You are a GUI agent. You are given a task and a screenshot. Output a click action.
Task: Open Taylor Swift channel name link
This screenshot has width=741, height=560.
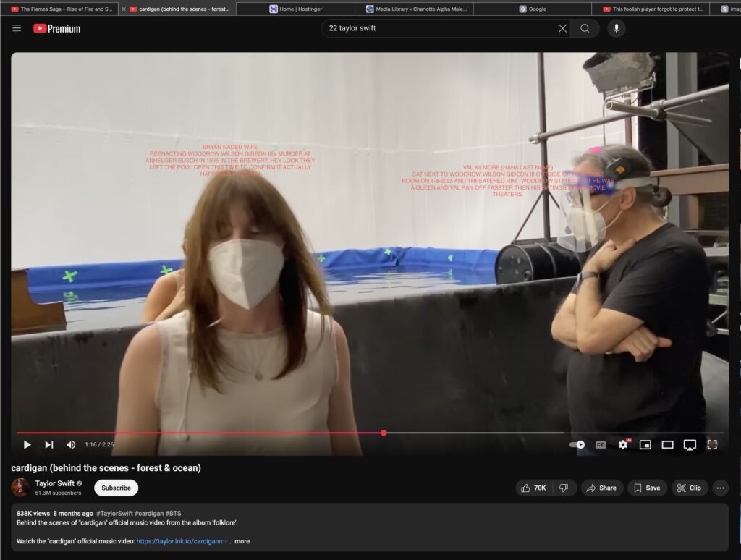pyautogui.click(x=55, y=483)
